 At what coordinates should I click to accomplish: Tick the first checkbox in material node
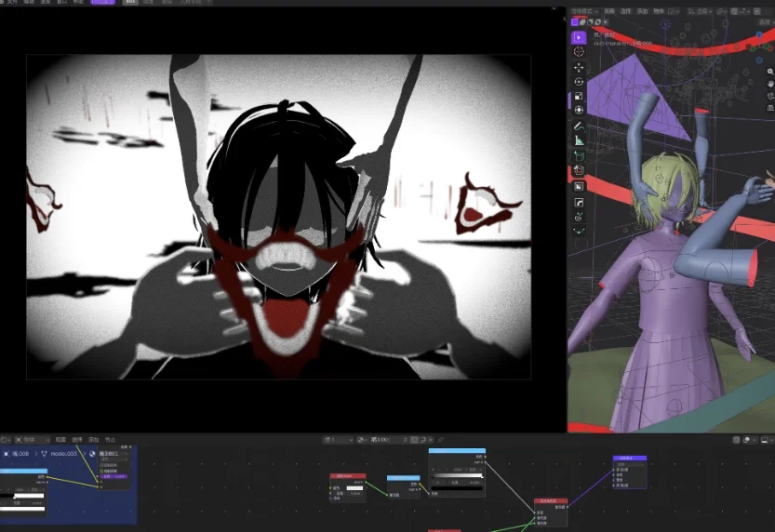coord(102,465)
